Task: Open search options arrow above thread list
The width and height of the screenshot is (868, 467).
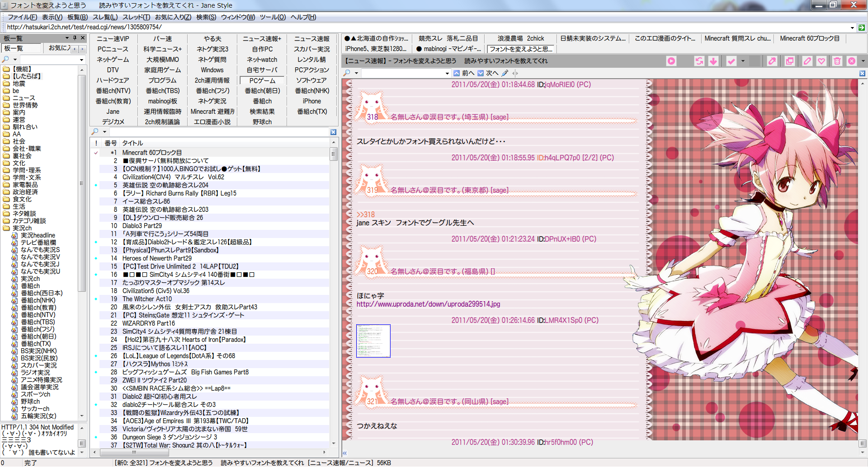Action: [104, 132]
